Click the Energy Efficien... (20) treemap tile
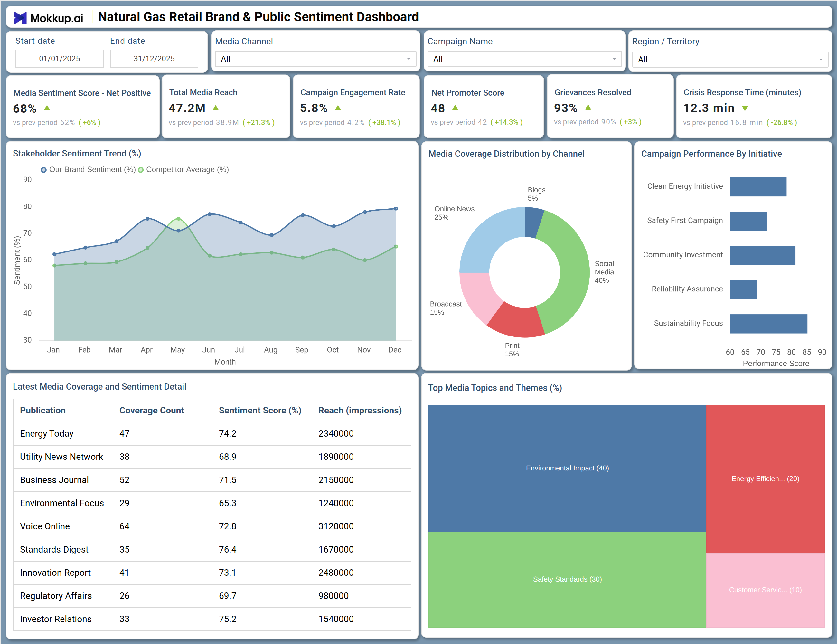Screen dimensions: 837x644 (765, 479)
